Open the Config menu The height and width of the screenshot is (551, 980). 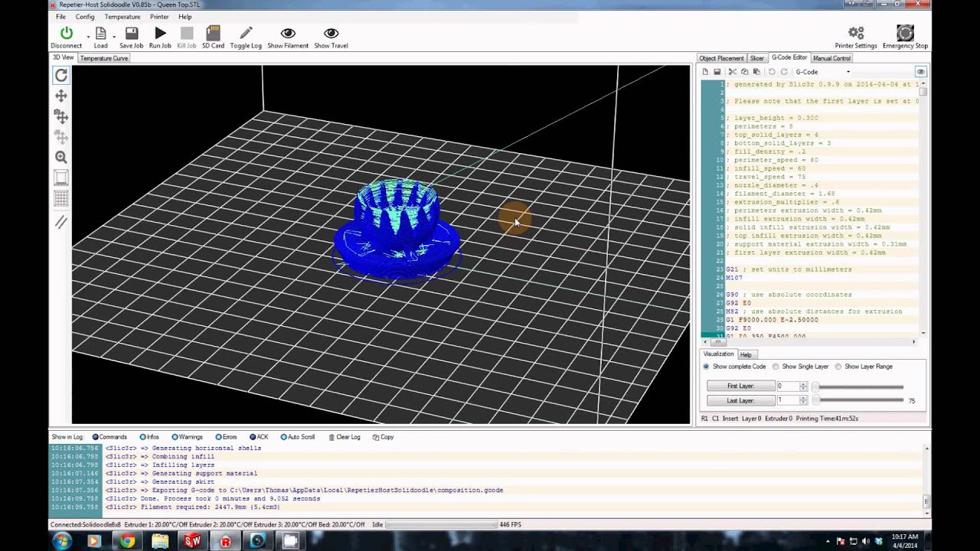85,17
